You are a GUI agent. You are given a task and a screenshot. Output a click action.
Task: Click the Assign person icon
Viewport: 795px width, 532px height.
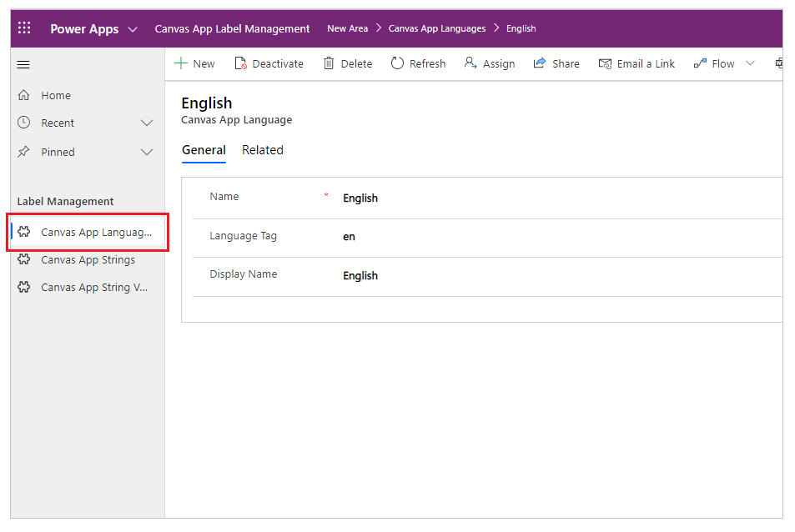(x=470, y=63)
